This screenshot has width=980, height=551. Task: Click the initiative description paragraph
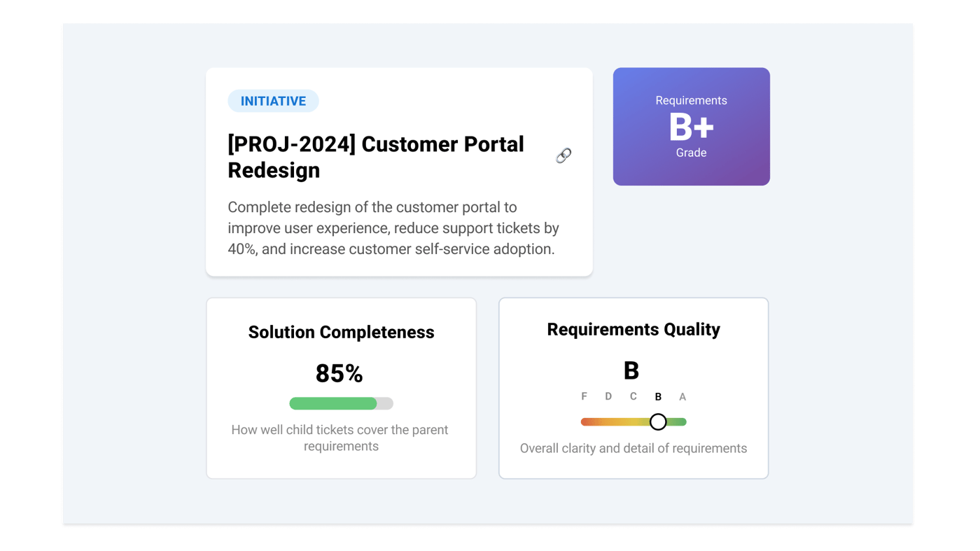[393, 228]
